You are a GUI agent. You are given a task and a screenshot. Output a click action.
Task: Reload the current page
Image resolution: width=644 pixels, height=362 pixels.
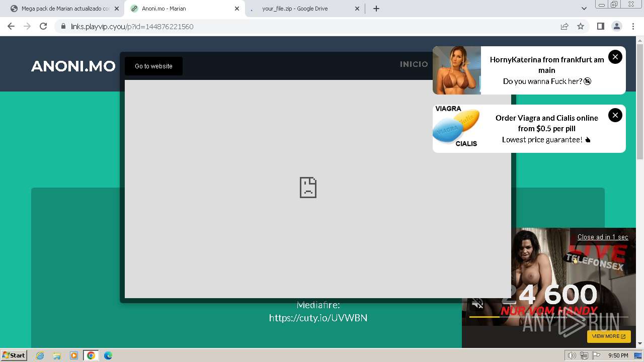click(x=43, y=26)
